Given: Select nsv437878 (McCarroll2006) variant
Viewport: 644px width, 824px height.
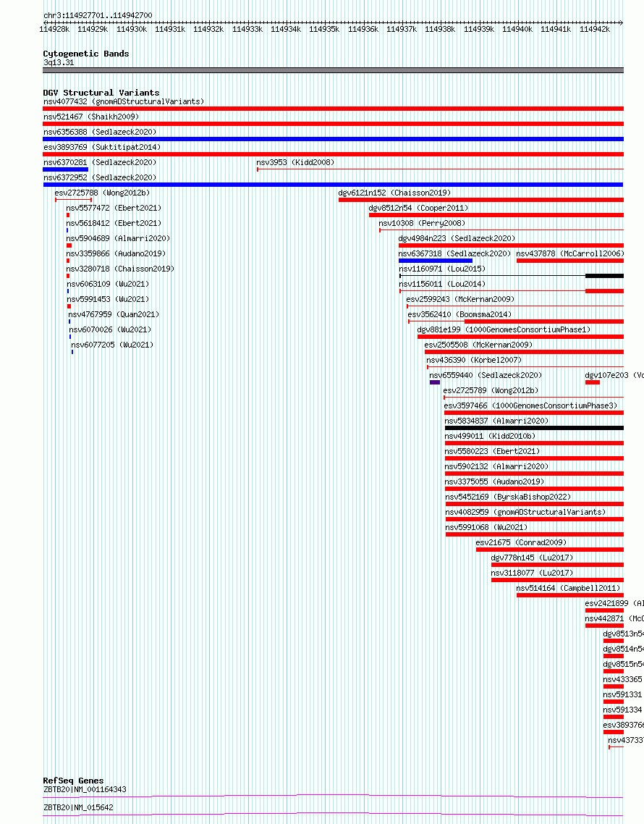Looking at the screenshot, I should (x=570, y=254).
